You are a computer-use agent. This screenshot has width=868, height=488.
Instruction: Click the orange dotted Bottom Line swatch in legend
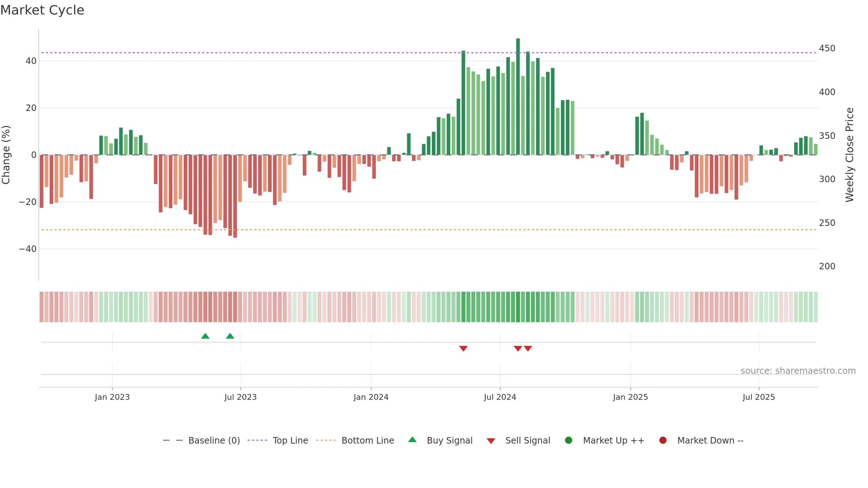(x=326, y=440)
